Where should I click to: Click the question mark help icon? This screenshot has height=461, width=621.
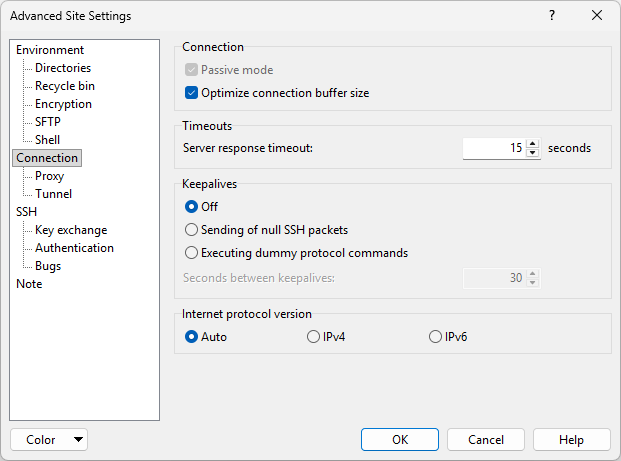[552, 16]
